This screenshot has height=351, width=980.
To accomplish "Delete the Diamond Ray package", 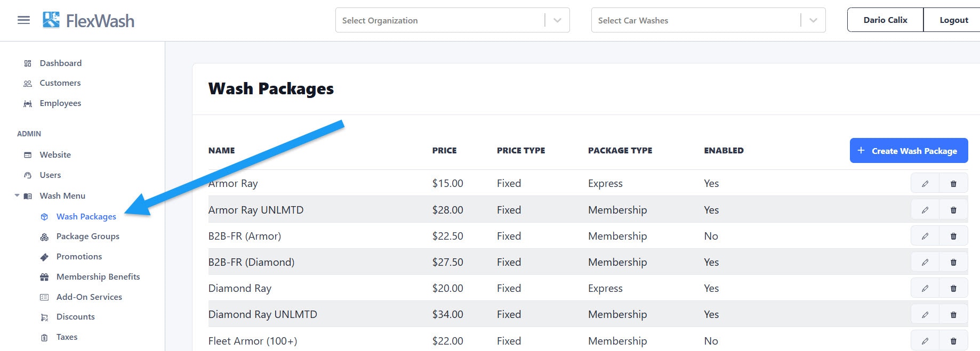I will (x=953, y=288).
